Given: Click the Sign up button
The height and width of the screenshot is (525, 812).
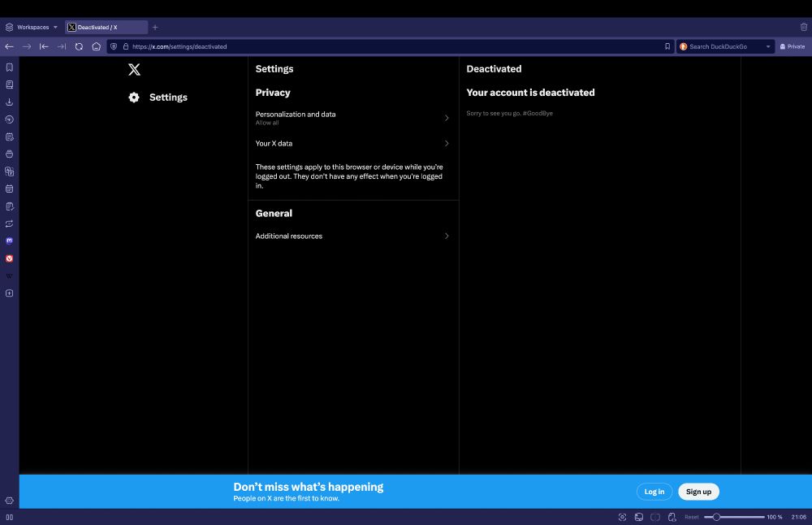Looking at the screenshot, I should (698, 492).
